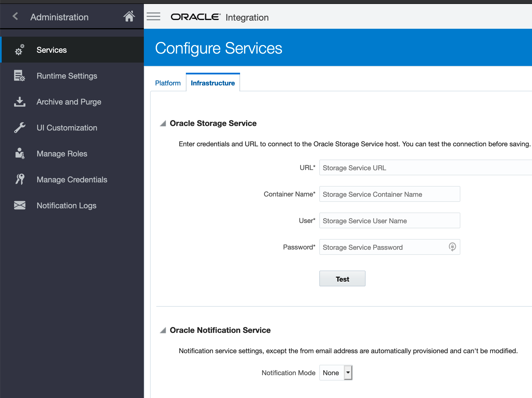Viewport: 532px width, 398px height.
Task: Open the Home icon in sidebar header
Action: [x=129, y=16]
